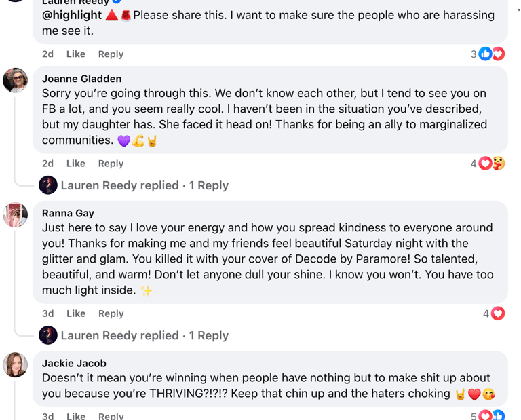Viewport: 521px width, 420px height.
Task: Open Joanne Gladden's profile picture
Action: (x=16, y=80)
